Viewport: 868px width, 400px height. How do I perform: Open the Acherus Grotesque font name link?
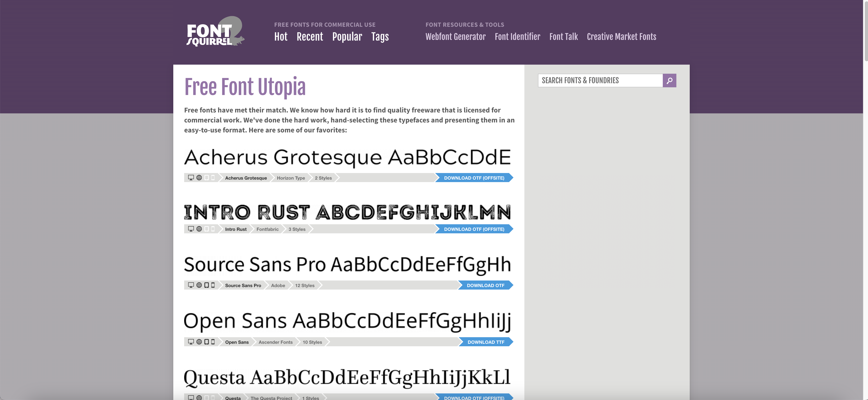click(x=246, y=178)
